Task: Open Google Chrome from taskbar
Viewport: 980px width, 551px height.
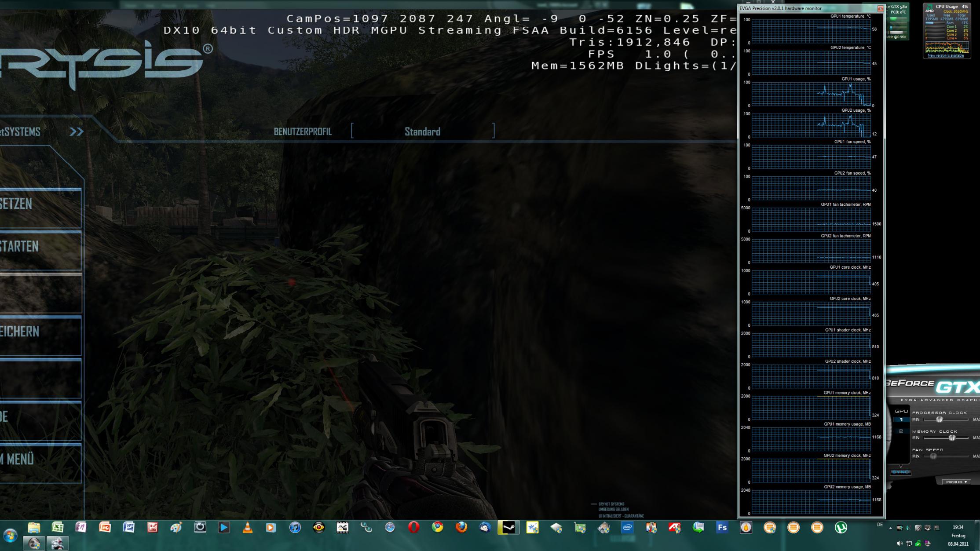Action: (437, 527)
